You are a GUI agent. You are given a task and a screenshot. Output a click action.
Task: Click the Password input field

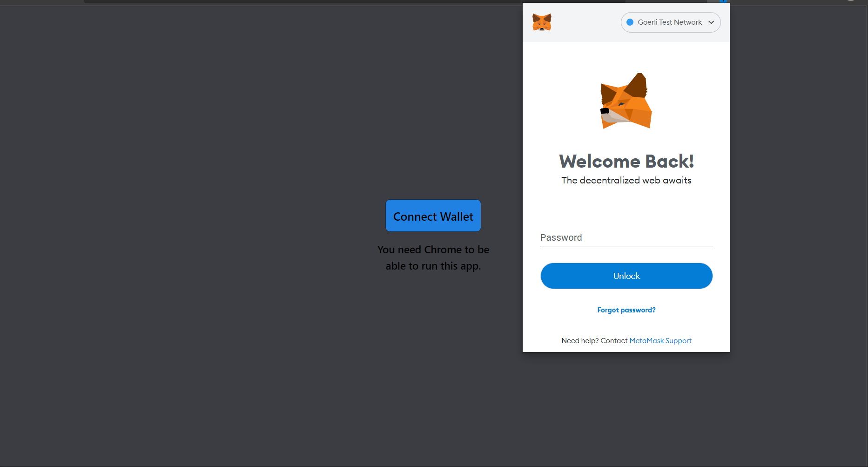tap(626, 237)
